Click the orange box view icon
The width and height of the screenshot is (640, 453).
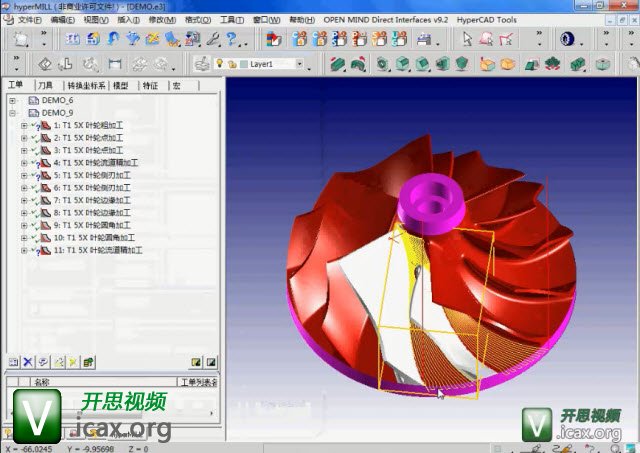(507, 64)
